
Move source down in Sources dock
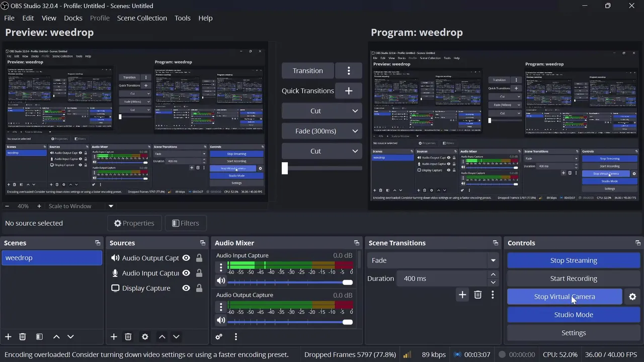[176, 337]
